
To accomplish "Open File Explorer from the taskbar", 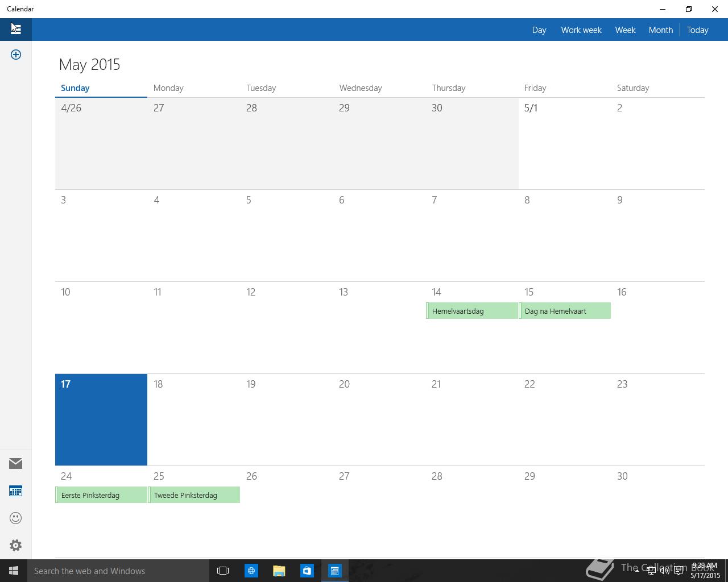I will 279,571.
